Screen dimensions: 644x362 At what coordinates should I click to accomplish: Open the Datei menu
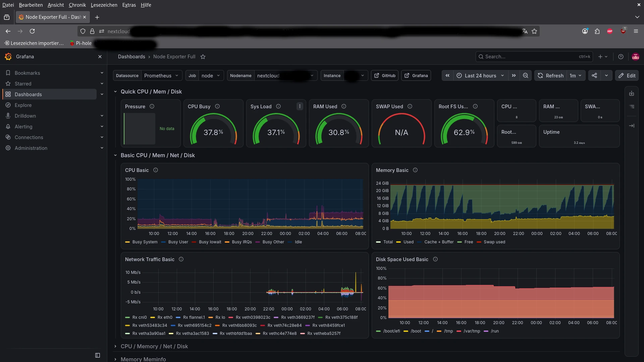8,5
